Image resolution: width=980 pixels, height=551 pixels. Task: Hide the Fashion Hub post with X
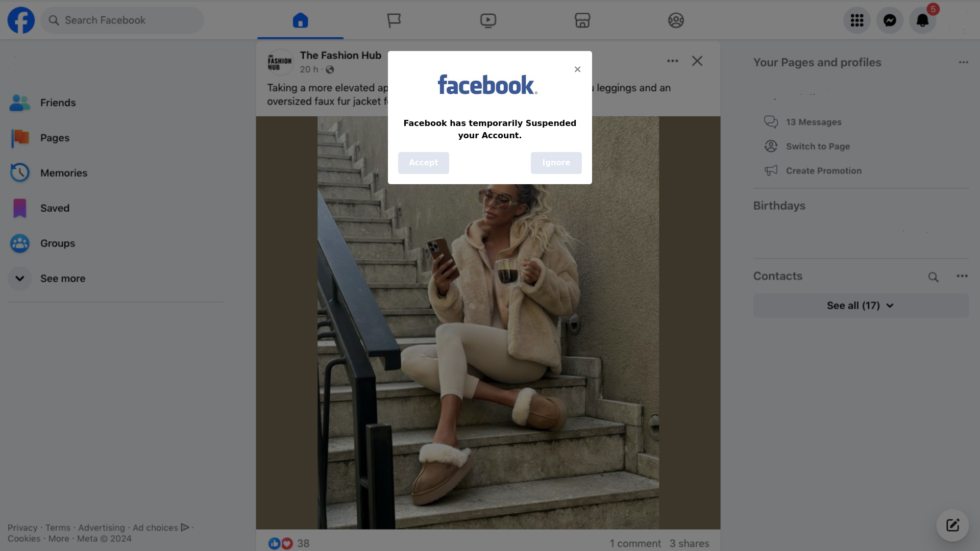point(697,61)
